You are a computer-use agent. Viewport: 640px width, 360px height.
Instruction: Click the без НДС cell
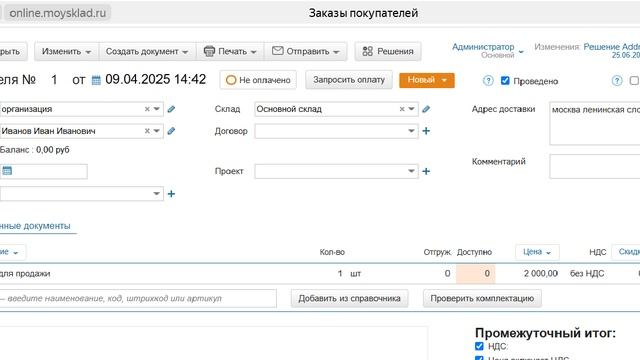click(x=587, y=273)
